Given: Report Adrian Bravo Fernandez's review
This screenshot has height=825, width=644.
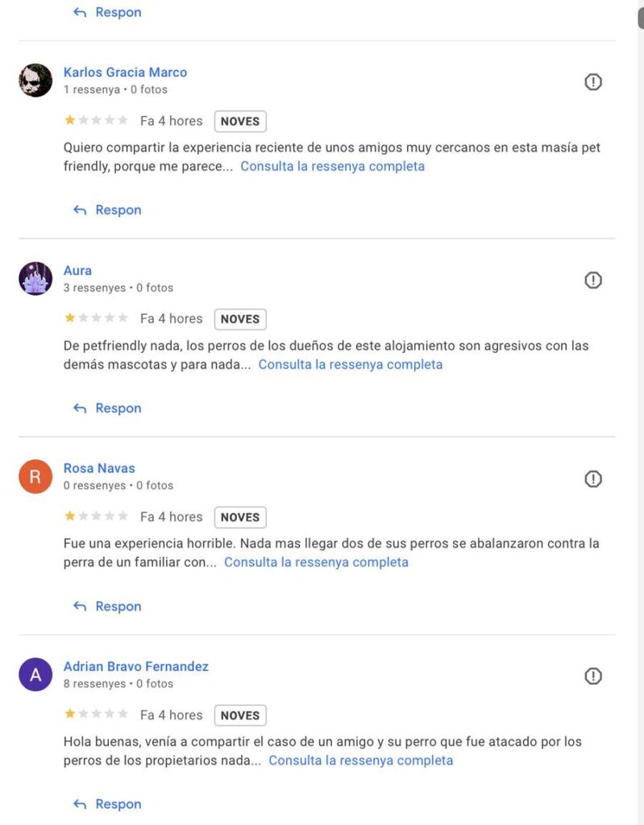Looking at the screenshot, I should coord(593,676).
